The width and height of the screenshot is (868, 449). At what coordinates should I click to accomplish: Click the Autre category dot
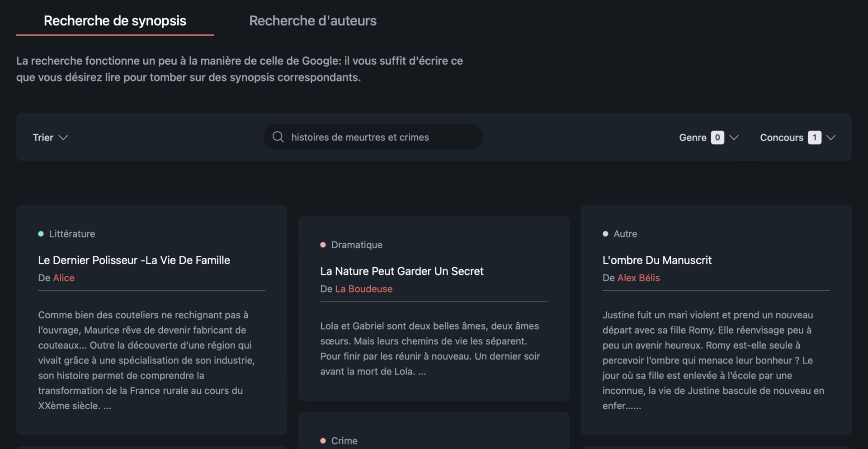coord(605,234)
